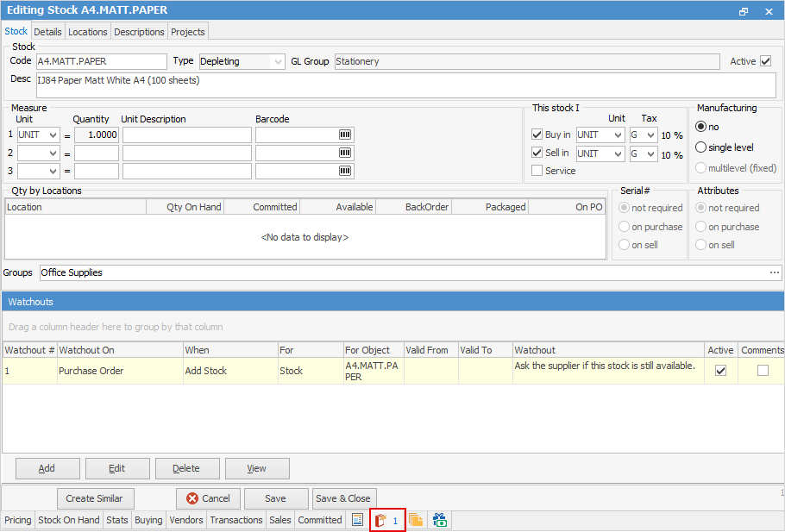This screenshot has height=532, width=785.
Task: Click barcode icon for Measure row 1
Action: click(x=345, y=135)
